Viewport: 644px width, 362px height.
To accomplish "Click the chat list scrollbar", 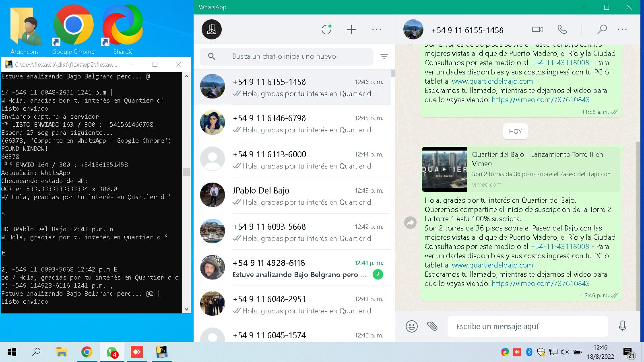I will pyautogui.click(x=392, y=73).
